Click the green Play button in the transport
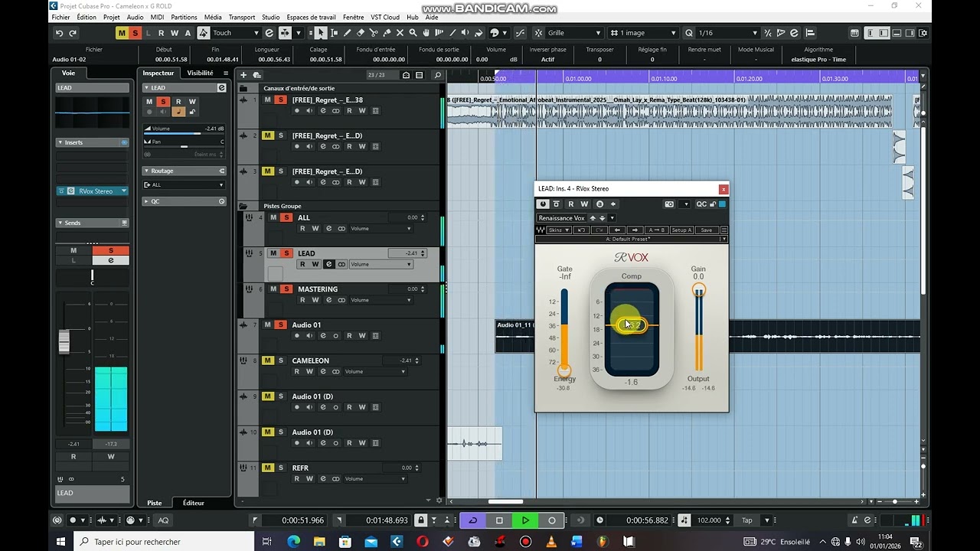This screenshot has width=980, height=551. point(525,520)
